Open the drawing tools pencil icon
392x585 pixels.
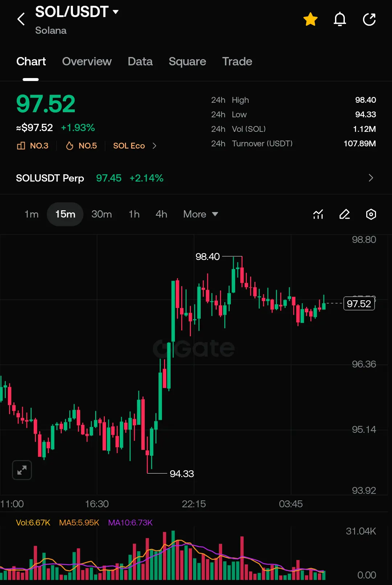(x=344, y=214)
